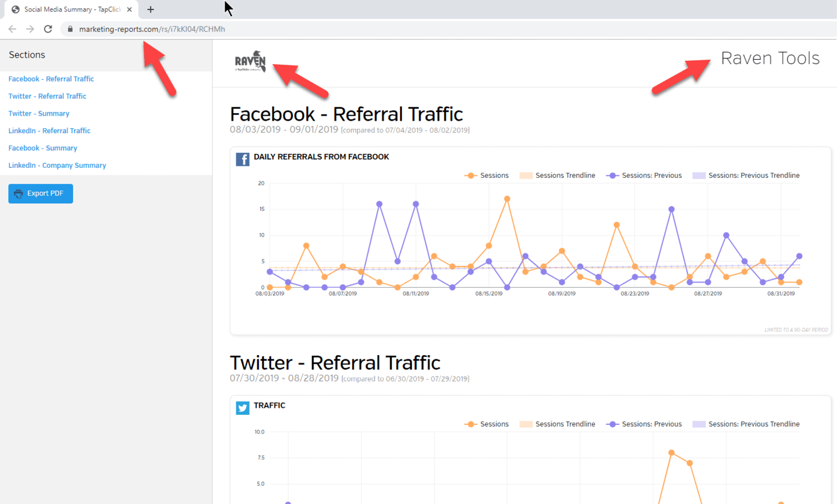This screenshot has width=837, height=504.
Task: Click the Twitter icon beside Traffic
Action: click(x=243, y=408)
